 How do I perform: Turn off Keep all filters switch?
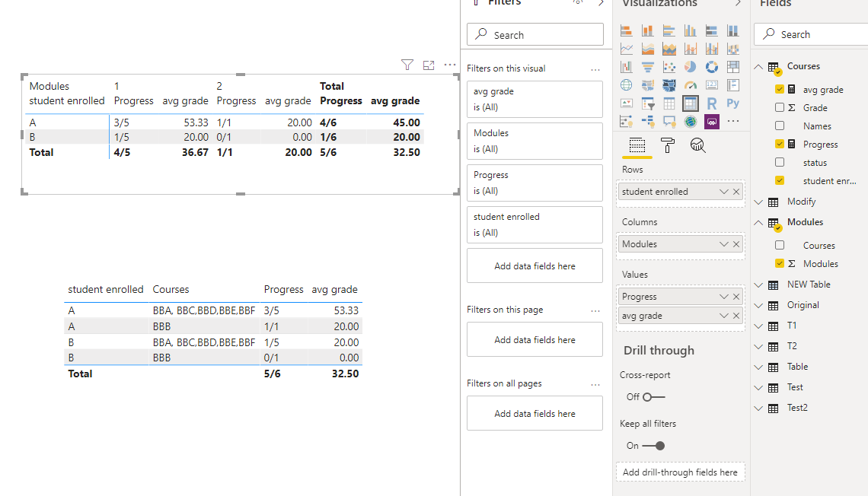653,446
